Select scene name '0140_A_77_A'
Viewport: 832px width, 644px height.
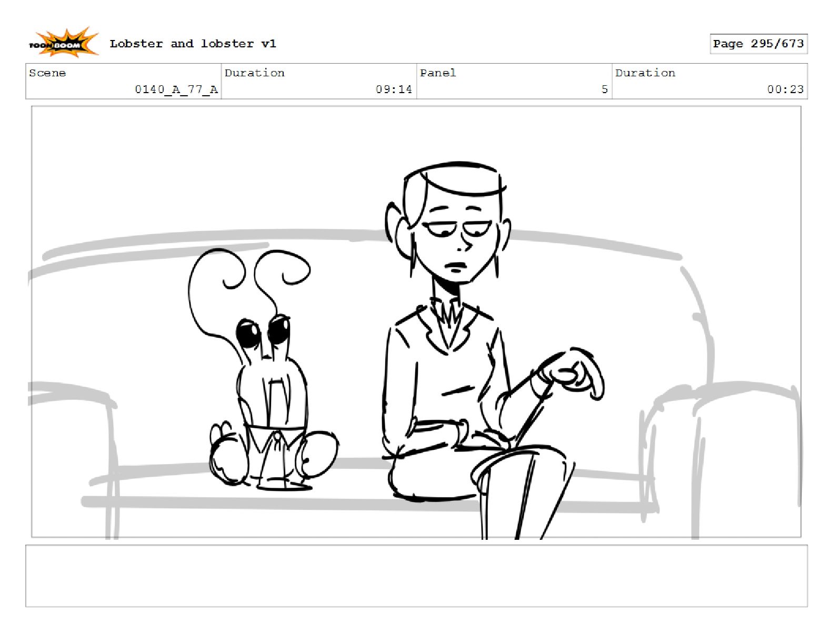coord(176,89)
